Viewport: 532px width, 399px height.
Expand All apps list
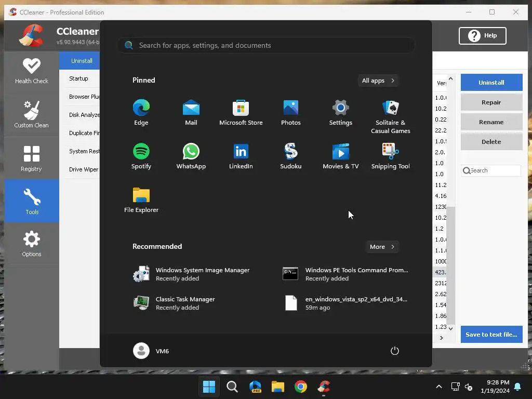[378, 81]
